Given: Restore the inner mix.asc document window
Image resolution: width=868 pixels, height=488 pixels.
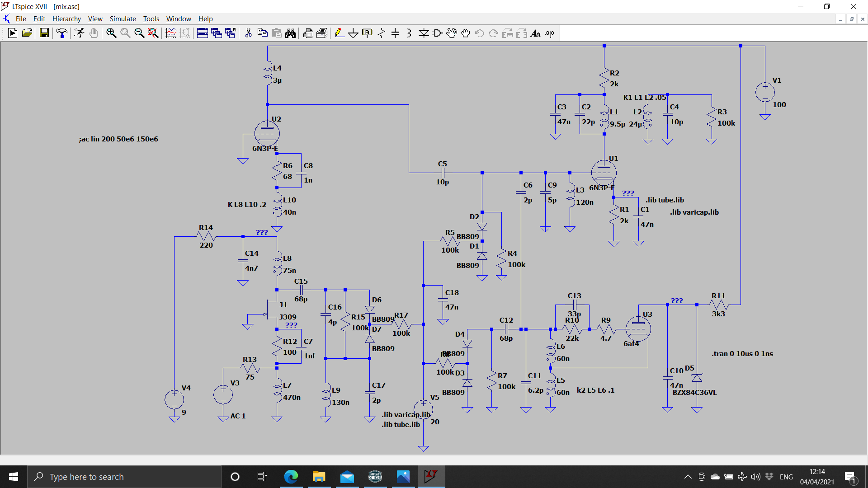Looking at the screenshot, I should coord(851,19).
